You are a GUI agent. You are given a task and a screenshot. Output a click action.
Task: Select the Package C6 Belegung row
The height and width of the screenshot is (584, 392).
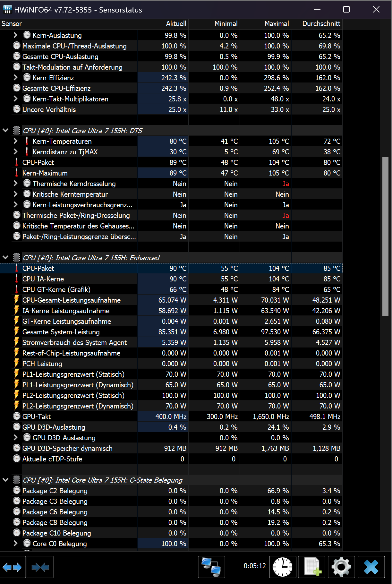(171, 512)
